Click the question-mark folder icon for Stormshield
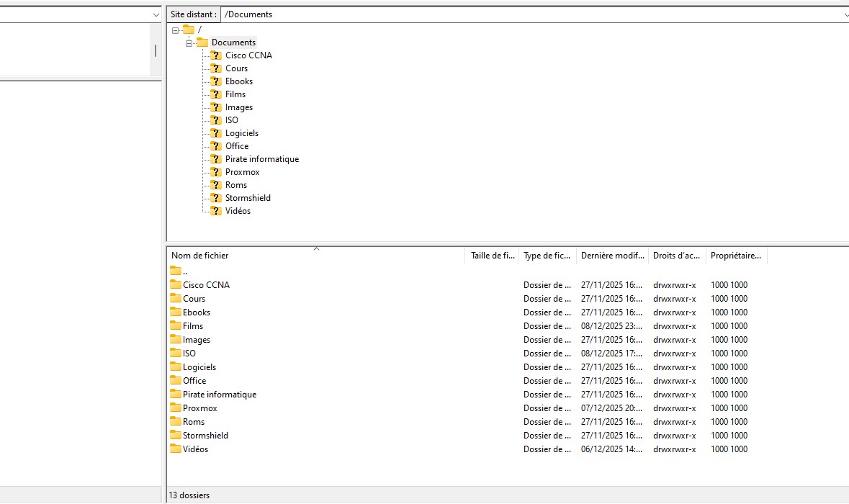This screenshot has height=504, width=849. (216, 198)
